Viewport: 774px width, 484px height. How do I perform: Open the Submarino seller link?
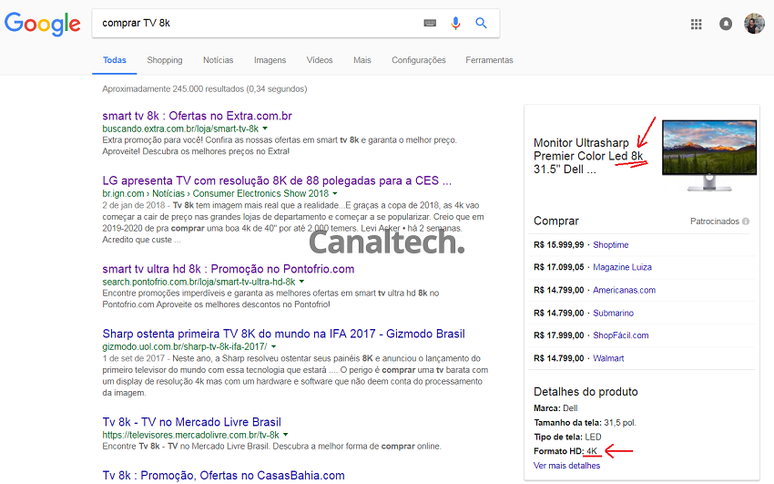coord(613,313)
